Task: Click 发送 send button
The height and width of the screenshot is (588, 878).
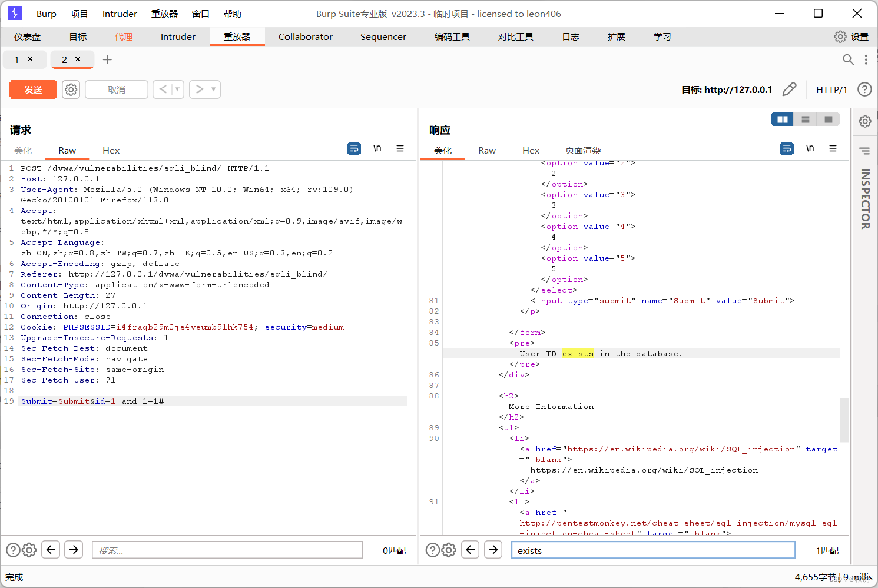Action: 33,89
